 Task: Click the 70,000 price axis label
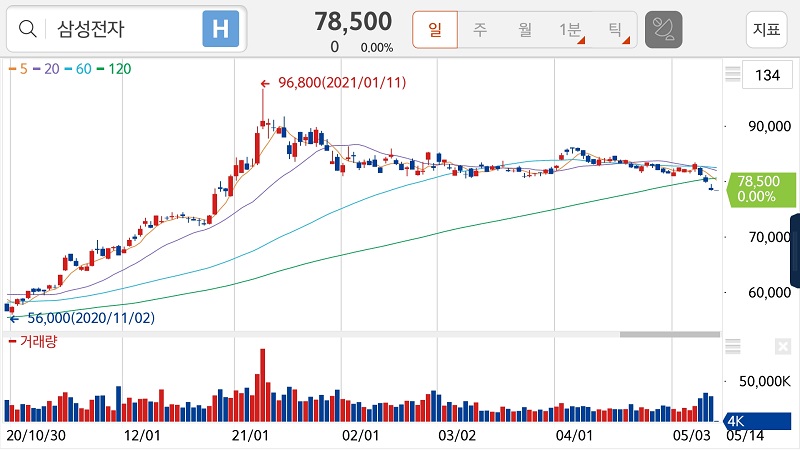pos(769,237)
